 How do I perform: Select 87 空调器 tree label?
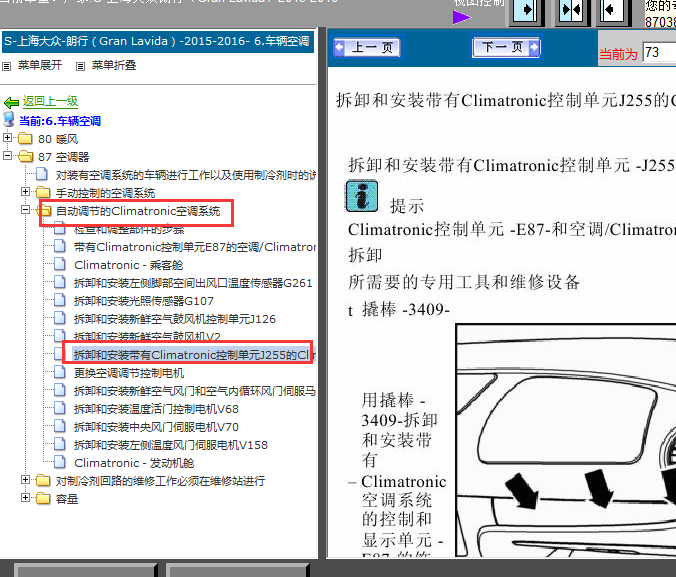coord(63,157)
